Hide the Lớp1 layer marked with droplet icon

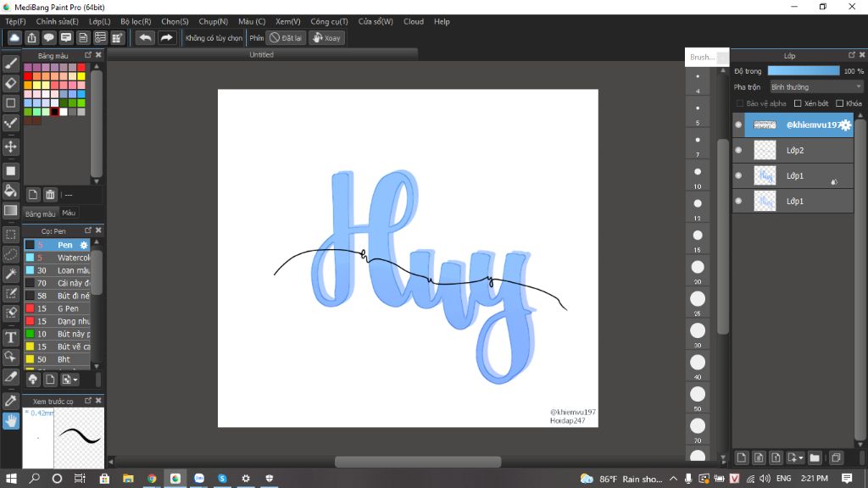[x=738, y=175]
